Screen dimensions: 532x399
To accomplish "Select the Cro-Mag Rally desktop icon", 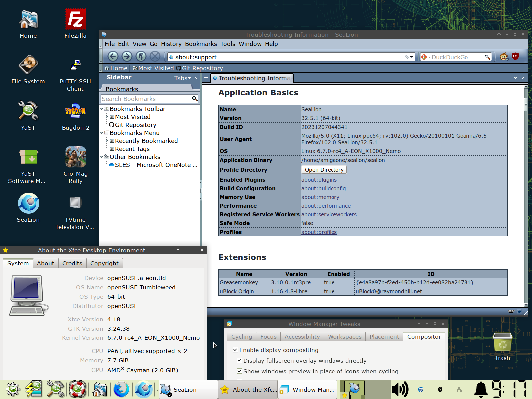I will click(x=75, y=165).
